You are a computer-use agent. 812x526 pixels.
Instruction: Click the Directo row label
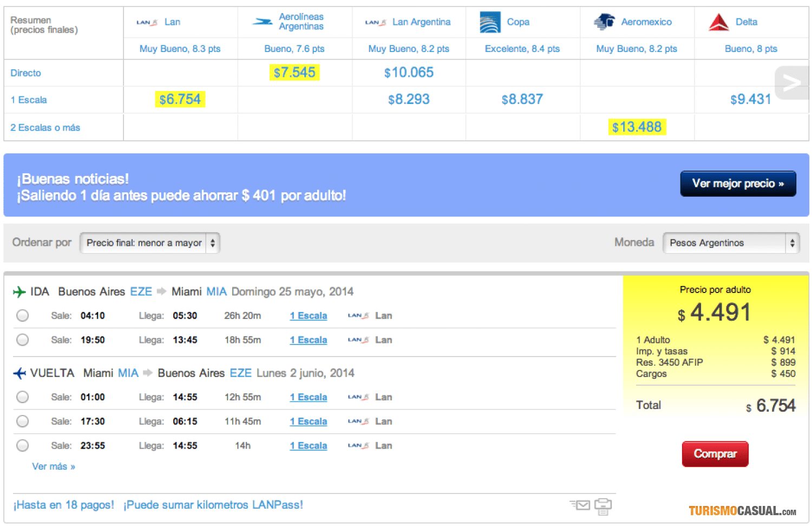coord(25,73)
